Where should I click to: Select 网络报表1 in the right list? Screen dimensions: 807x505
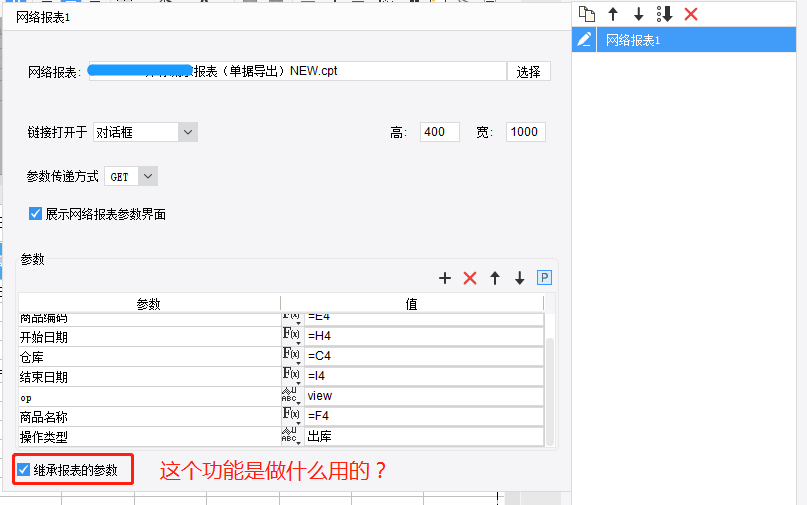[x=696, y=40]
